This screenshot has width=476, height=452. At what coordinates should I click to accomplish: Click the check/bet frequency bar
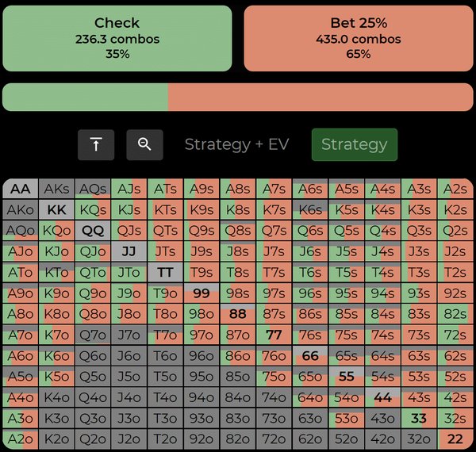pos(238,97)
